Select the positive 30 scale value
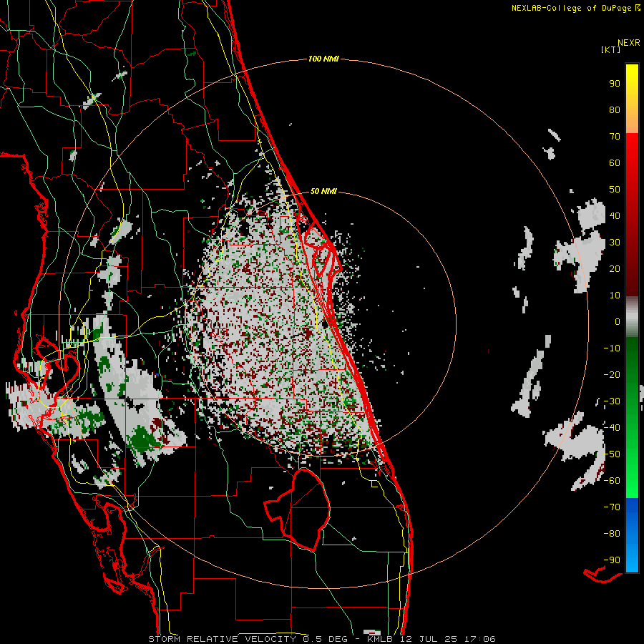Image resolution: width=644 pixels, height=644 pixels. (x=615, y=243)
